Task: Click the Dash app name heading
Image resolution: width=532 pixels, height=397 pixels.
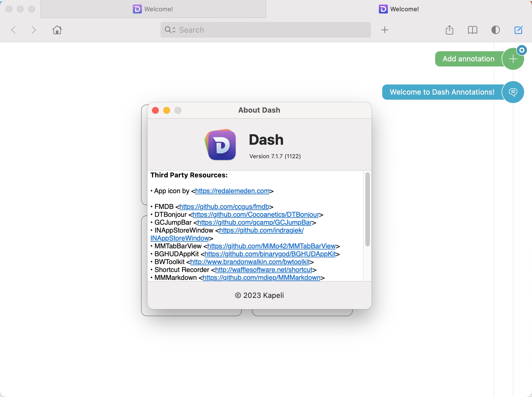Action: 266,140
